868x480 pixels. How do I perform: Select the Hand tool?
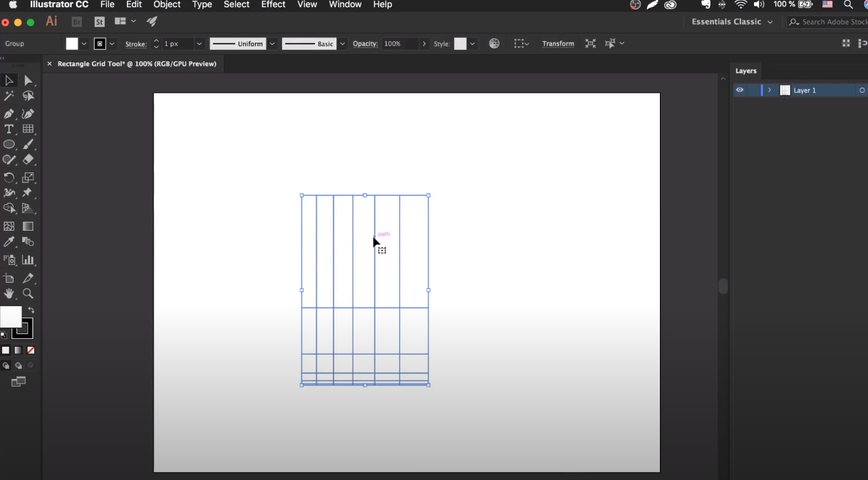tap(9, 293)
